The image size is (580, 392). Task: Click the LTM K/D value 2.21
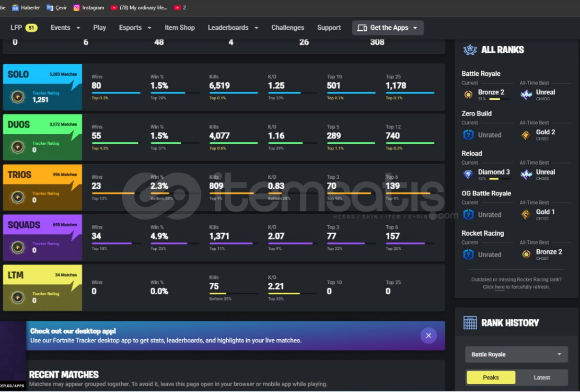pos(276,286)
